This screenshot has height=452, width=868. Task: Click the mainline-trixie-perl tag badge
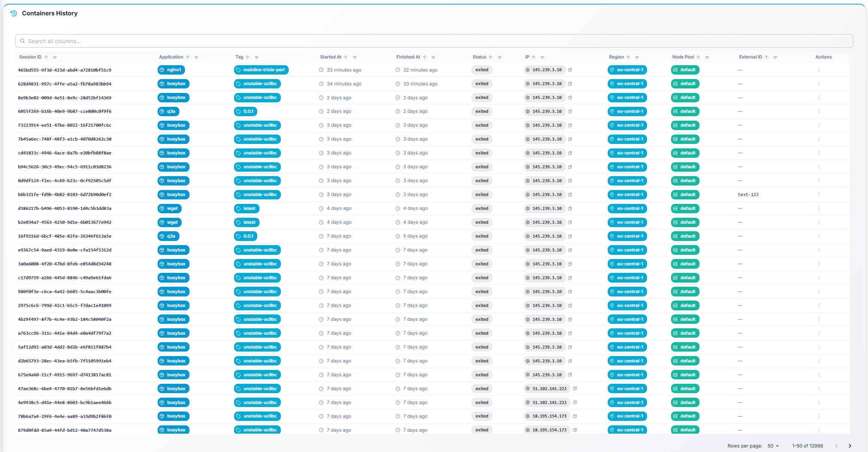(x=261, y=70)
